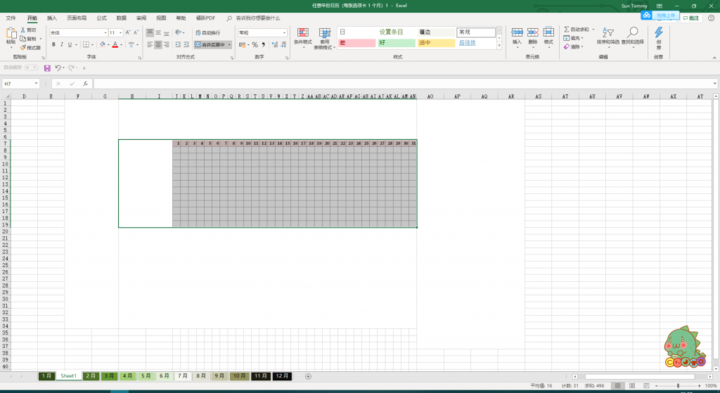Switch to Normal view in status bar
Screen dimensions: 720x393
(618, 386)
